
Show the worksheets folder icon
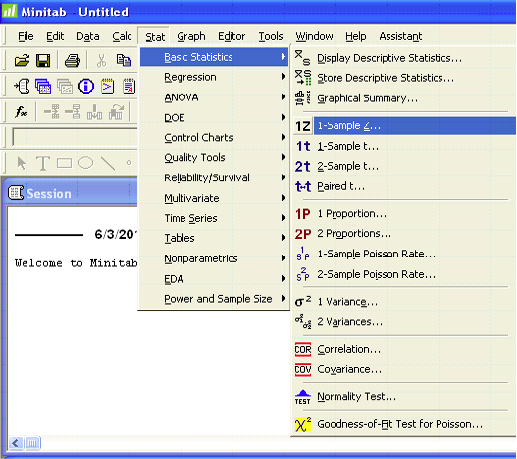[x=43, y=86]
